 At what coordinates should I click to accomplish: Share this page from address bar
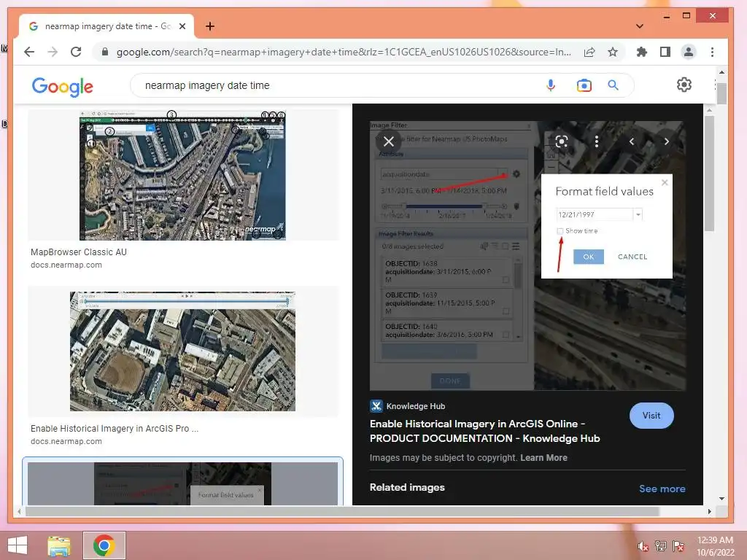pos(589,52)
